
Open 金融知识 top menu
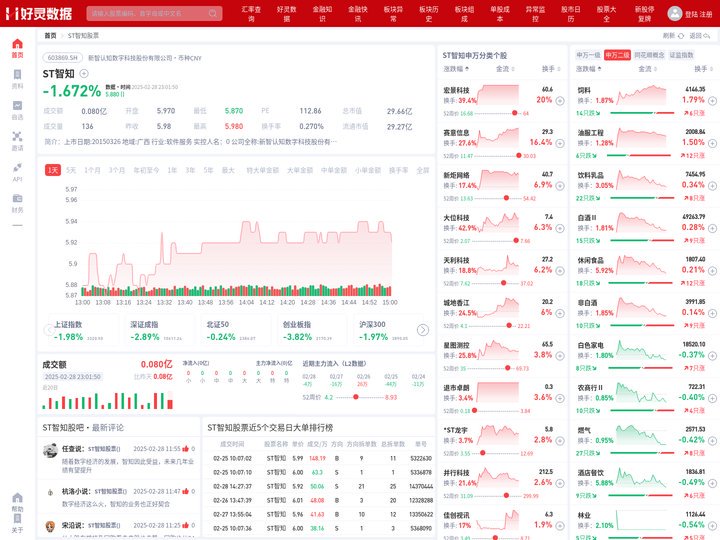coord(322,13)
